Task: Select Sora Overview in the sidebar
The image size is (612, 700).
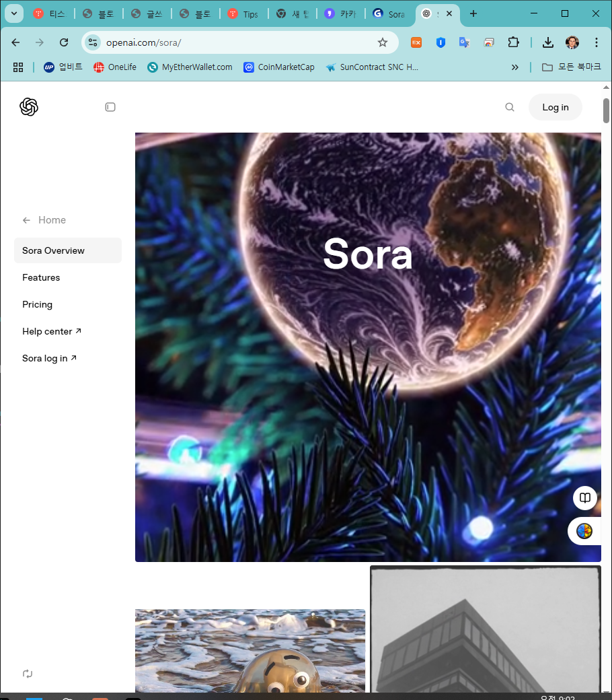Action: [68, 250]
